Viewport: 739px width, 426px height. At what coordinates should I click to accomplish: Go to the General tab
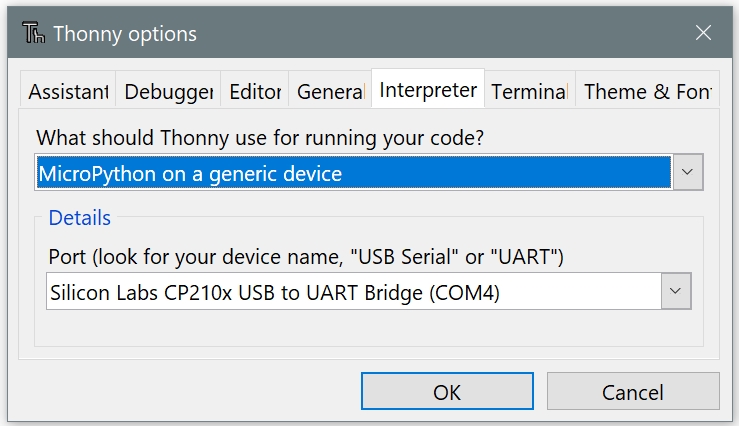pyautogui.click(x=330, y=90)
